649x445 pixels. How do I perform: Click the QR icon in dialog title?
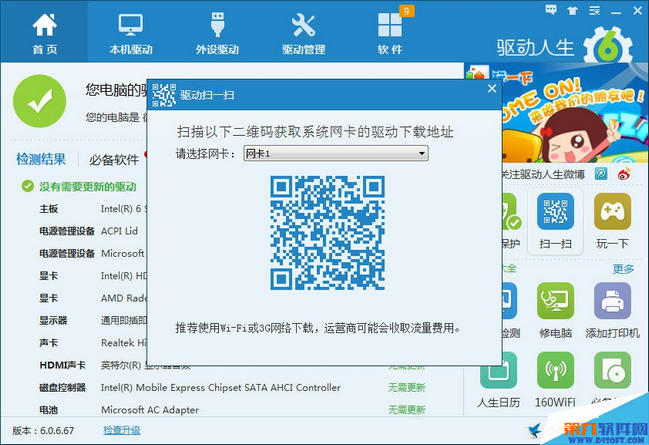(163, 95)
